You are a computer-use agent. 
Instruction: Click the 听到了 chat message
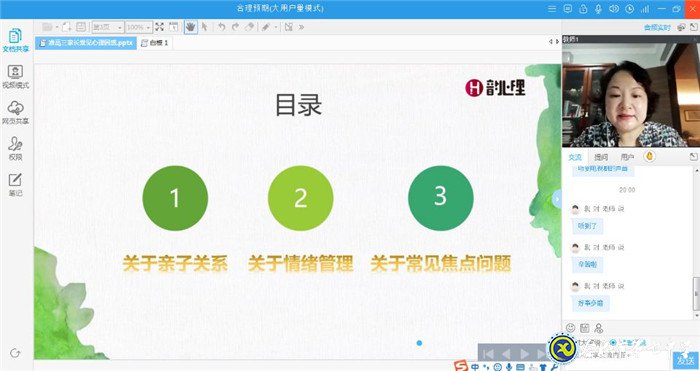tap(587, 226)
